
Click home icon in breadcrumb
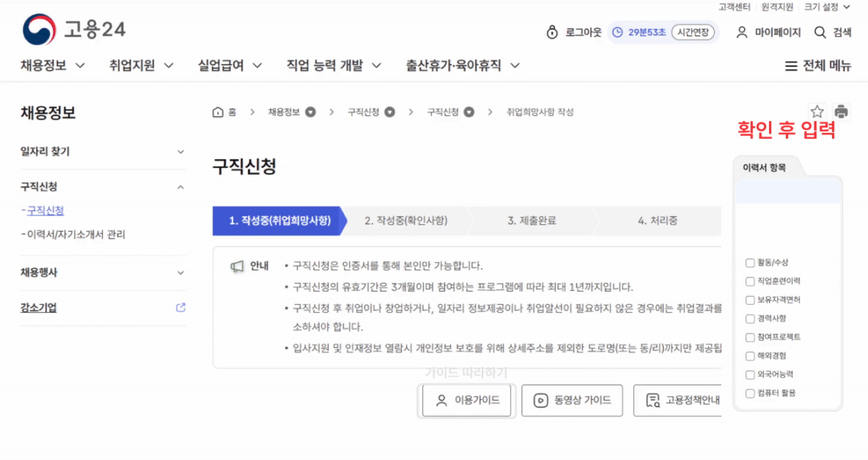pyautogui.click(x=218, y=112)
